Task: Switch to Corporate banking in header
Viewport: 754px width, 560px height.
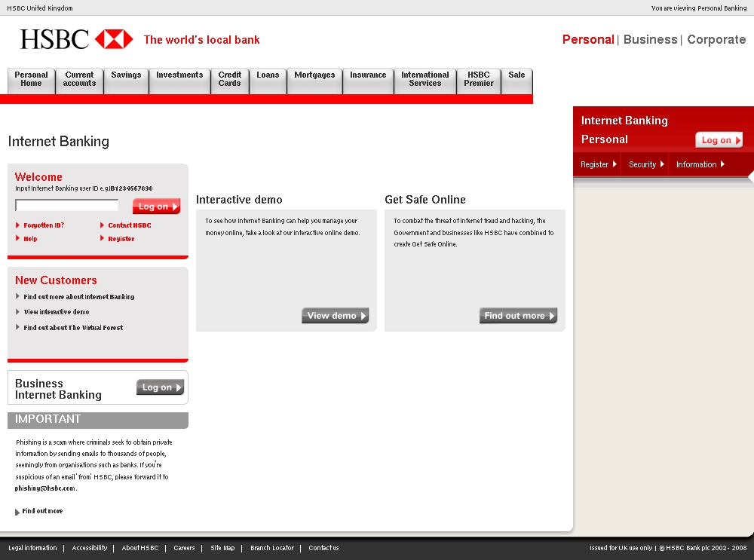Action: click(x=716, y=39)
